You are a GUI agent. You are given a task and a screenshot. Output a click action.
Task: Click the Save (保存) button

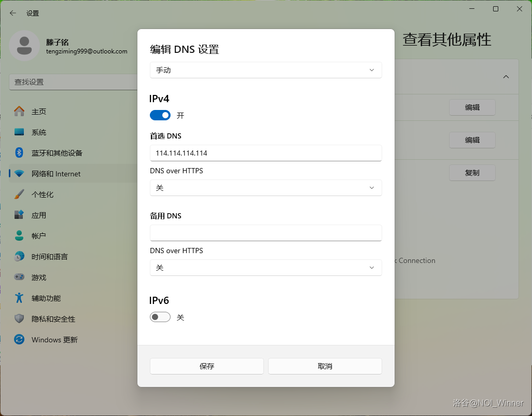[x=207, y=366]
